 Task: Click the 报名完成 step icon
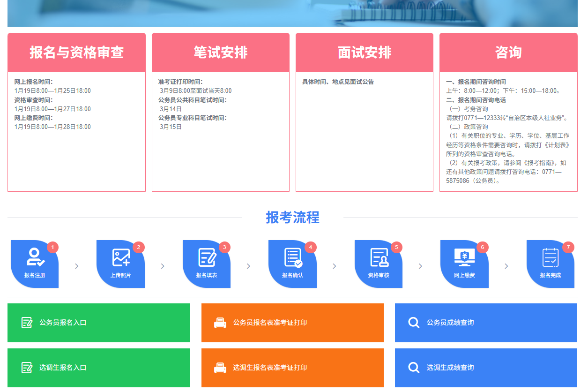point(551,264)
